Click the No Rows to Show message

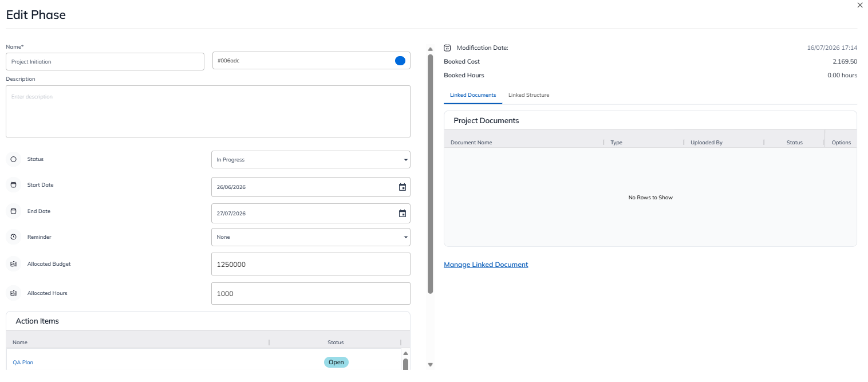pos(650,198)
